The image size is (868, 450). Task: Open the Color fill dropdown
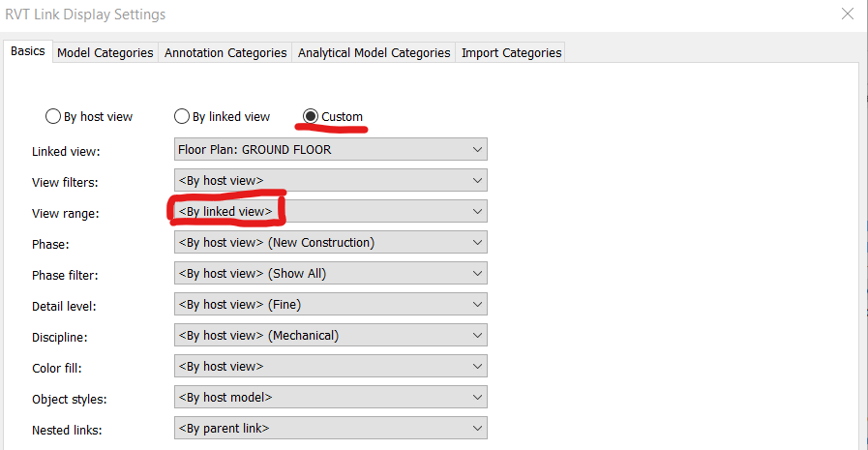tap(331, 367)
